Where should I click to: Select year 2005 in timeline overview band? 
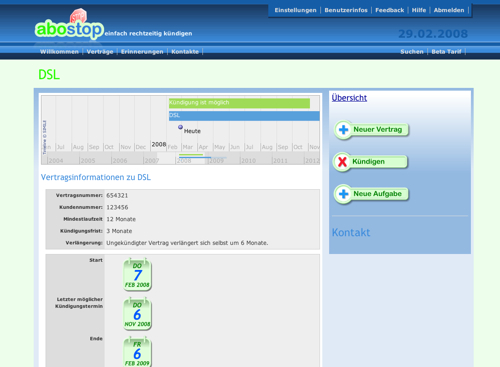(88, 161)
